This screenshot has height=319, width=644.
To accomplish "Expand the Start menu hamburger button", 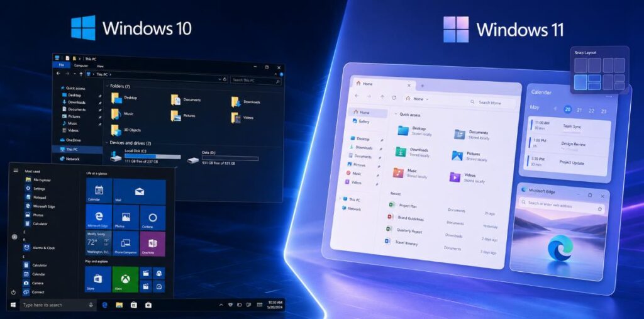I will coord(16,171).
